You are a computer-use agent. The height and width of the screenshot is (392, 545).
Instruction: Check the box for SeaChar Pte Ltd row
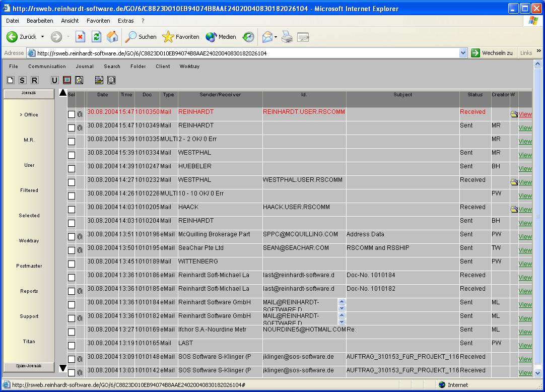tap(72, 250)
